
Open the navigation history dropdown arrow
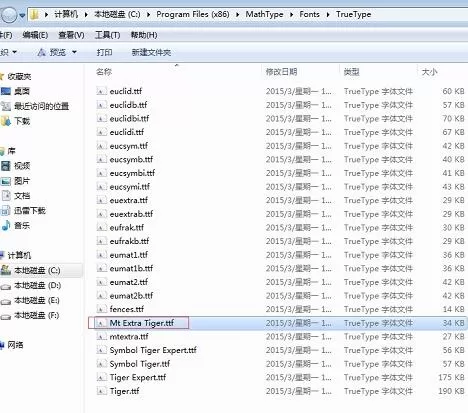[22, 15]
